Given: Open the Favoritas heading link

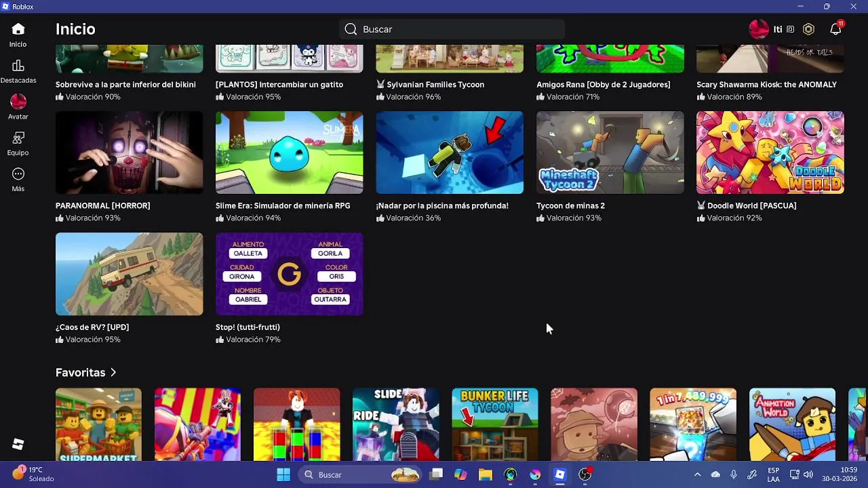Looking at the screenshot, I should pyautogui.click(x=80, y=372).
